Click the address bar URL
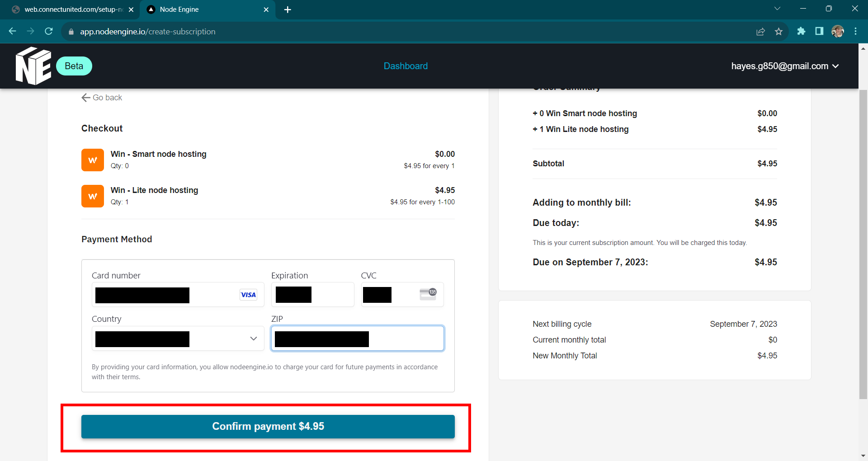The width and height of the screenshot is (868, 461). [148, 32]
